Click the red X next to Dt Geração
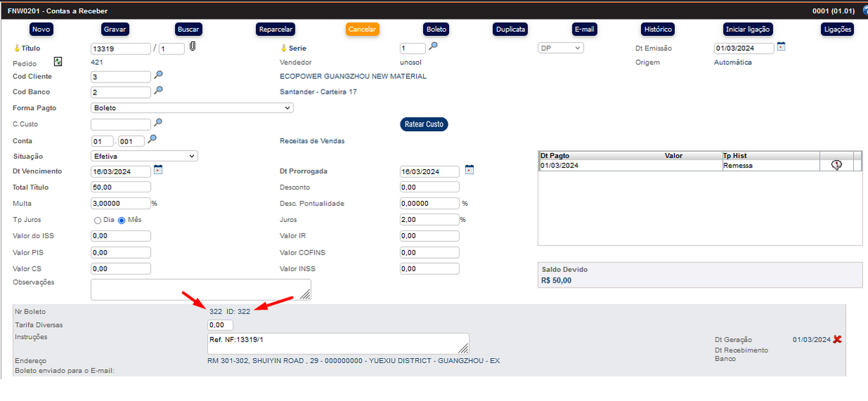Screen dimensions: 868x401 tap(838, 339)
